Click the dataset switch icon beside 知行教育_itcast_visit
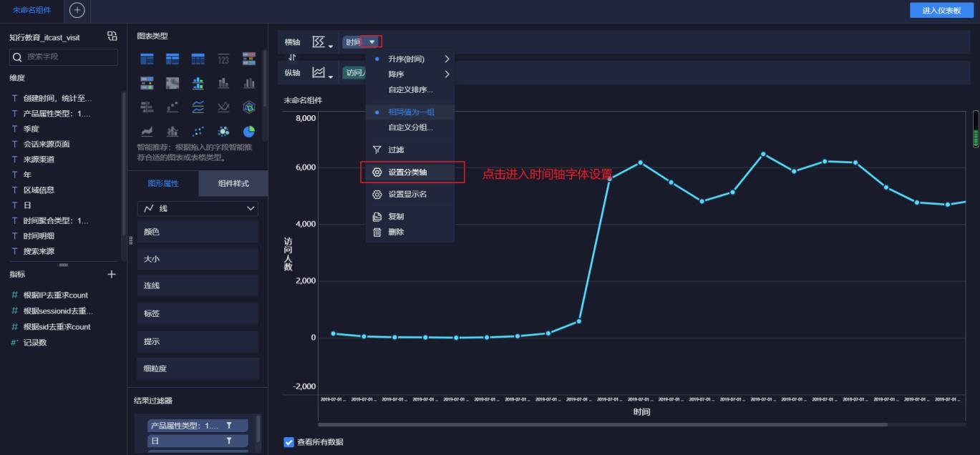The height and width of the screenshot is (455, 980). (112, 36)
